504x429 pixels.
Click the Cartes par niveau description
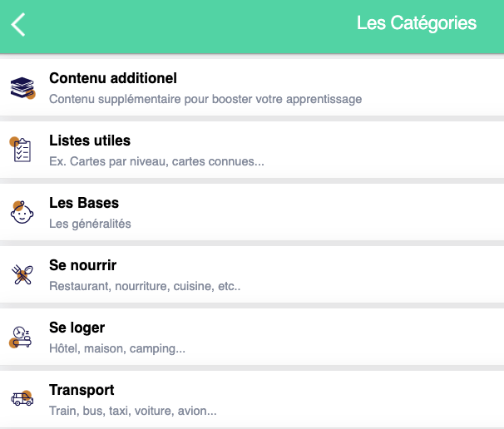pos(156,161)
